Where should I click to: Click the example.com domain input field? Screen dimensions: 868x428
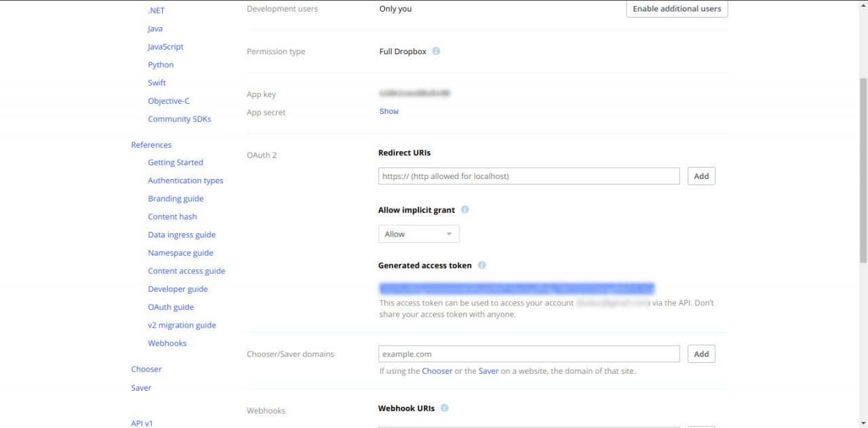click(x=528, y=354)
